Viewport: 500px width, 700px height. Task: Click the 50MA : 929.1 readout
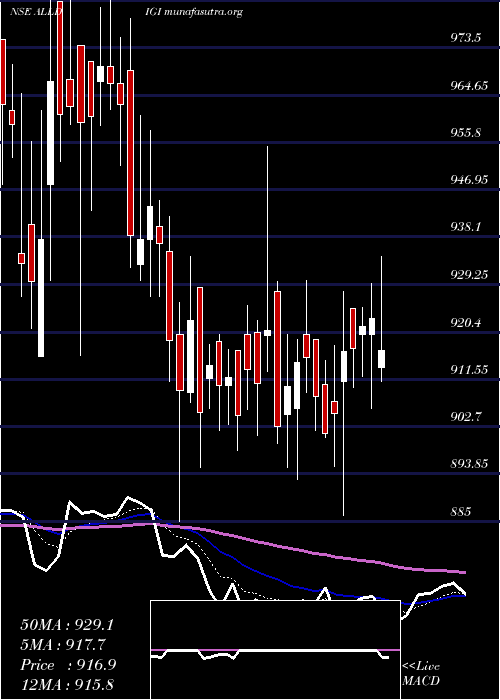pos(67,625)
